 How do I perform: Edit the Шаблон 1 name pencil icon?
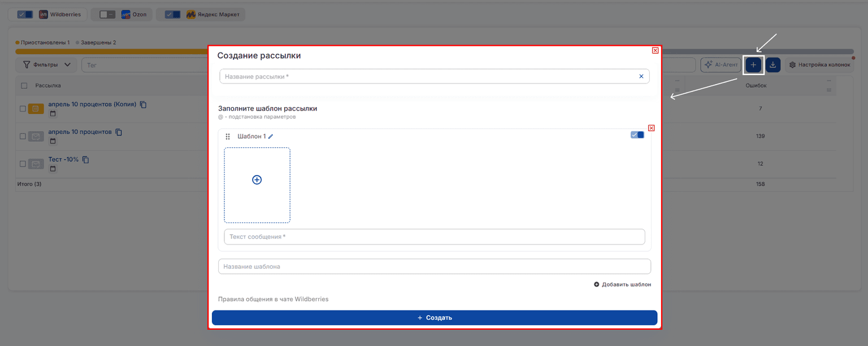[271, 137]
